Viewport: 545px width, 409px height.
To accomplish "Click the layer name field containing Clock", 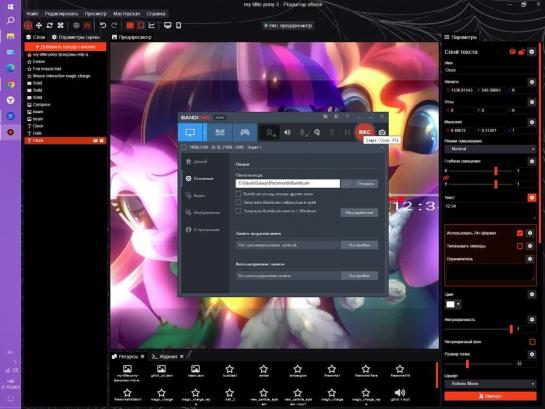I will [490, 70].
